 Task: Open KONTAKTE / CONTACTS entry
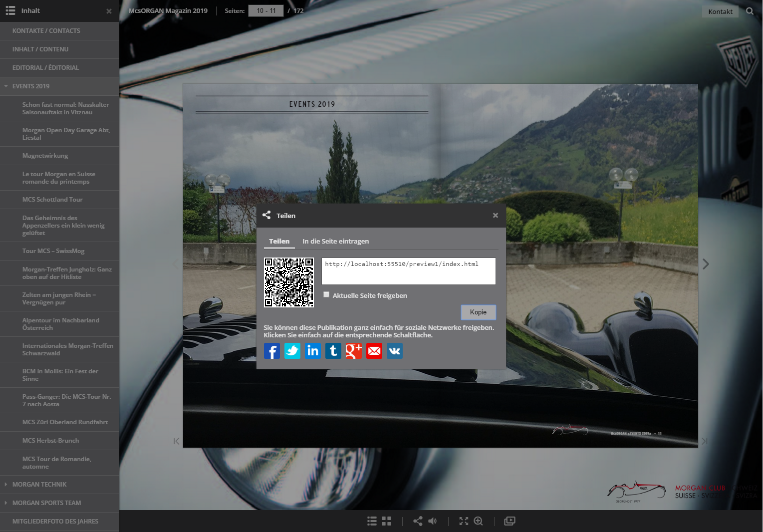(59, 31)
